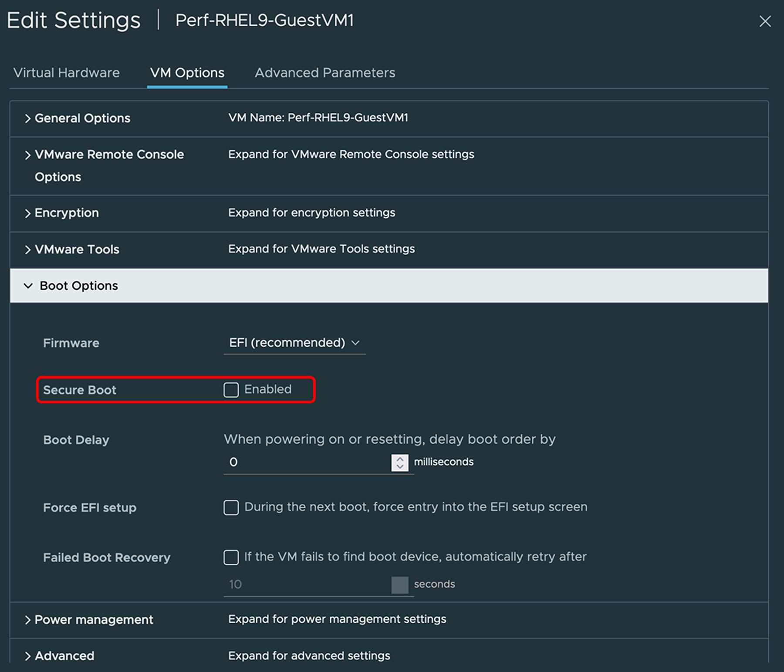Click 'When powering on or resetting' description text
Screen dimensions: 784x672
(390, 439)
